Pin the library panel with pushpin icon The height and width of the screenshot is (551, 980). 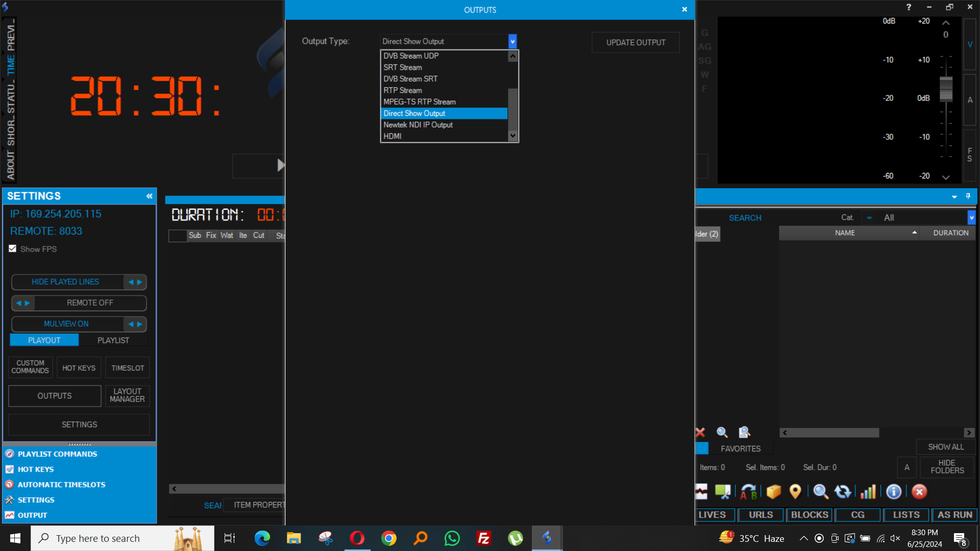point(968,196)
